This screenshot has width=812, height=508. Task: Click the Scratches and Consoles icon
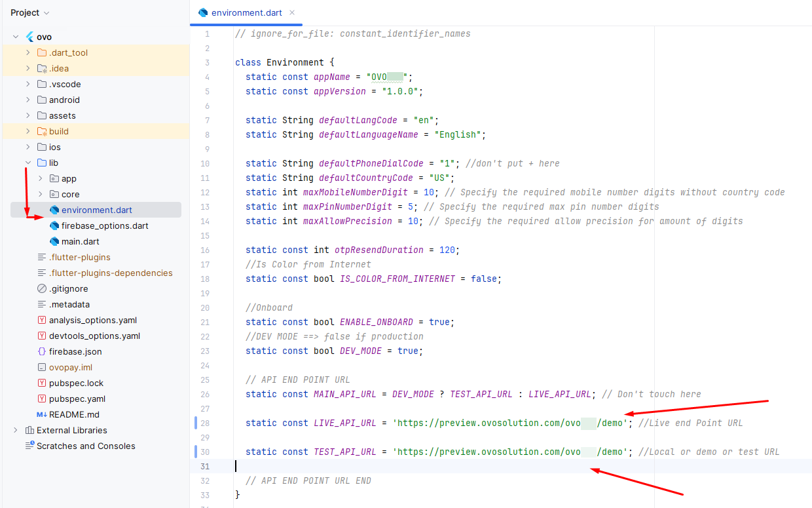29,446
